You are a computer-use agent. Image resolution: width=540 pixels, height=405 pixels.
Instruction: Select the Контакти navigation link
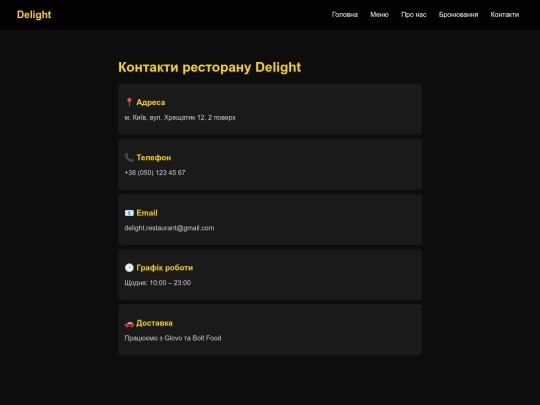pos(505,14)
